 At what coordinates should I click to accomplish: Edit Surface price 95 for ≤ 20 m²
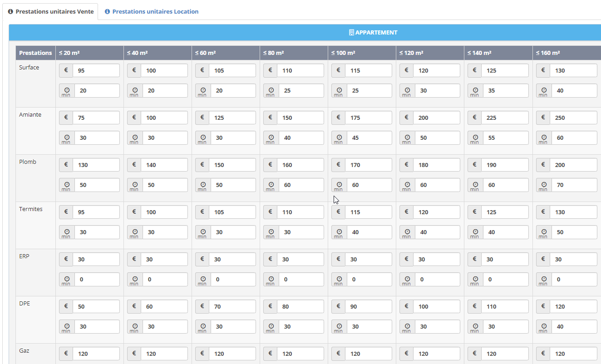coord(96,70)
